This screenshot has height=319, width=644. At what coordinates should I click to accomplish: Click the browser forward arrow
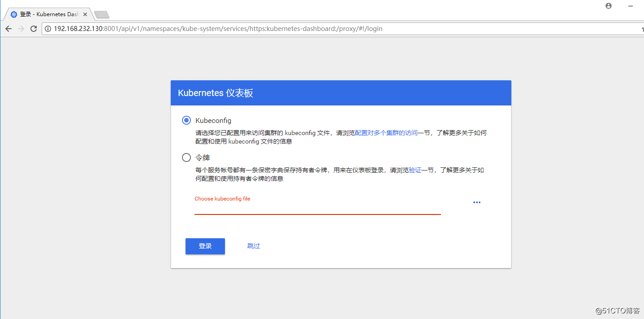pos(21,29)
